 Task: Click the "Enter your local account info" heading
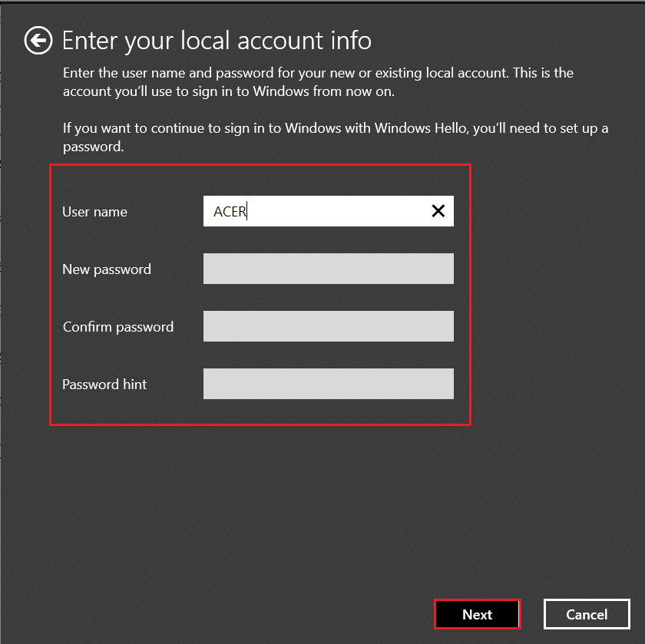(x=217, y=41)
